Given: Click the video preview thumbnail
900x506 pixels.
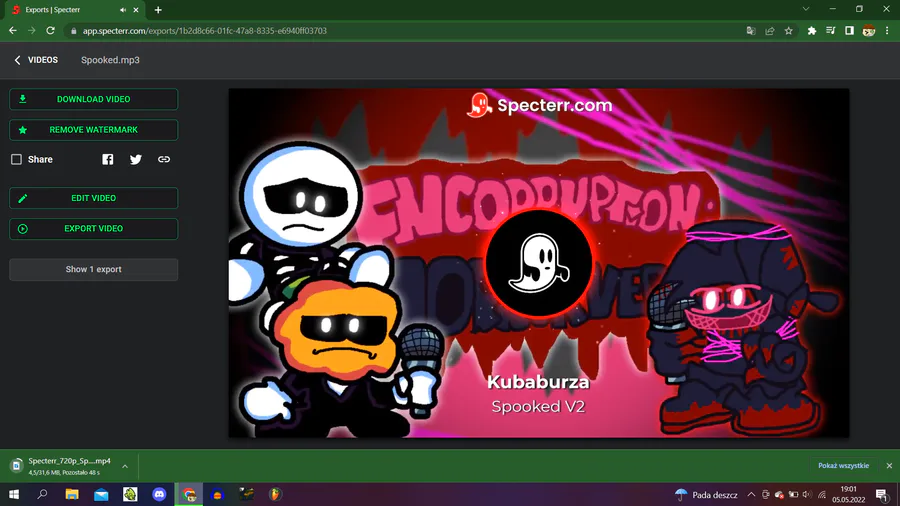Looking at the screenshot, I should pos(538,263).
